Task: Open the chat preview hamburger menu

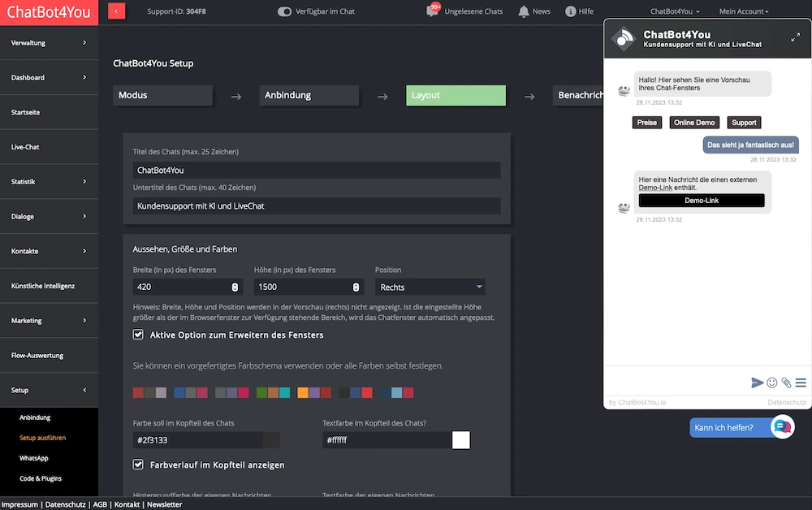Action: [x=801, y=382]
